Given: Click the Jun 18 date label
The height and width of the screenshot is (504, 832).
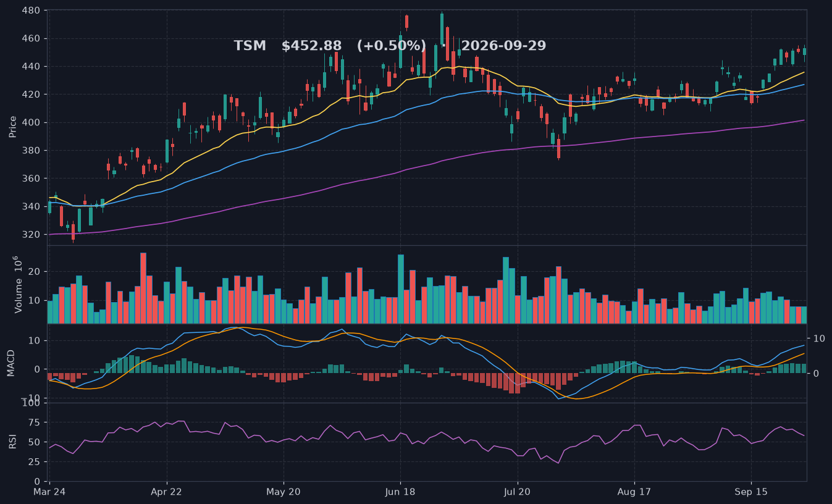Looking at the screenshot, I should pos(400,493).
